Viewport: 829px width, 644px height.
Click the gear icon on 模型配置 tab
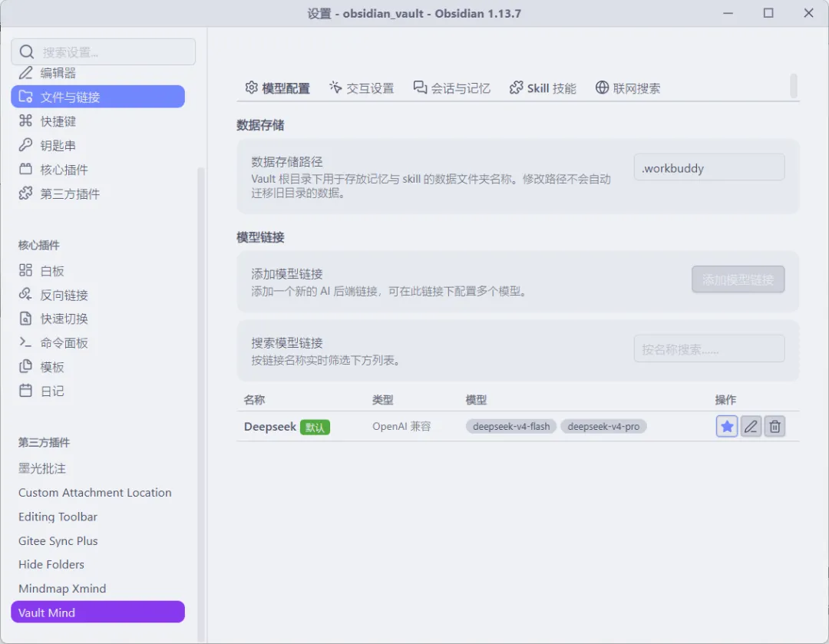point(252,88)
